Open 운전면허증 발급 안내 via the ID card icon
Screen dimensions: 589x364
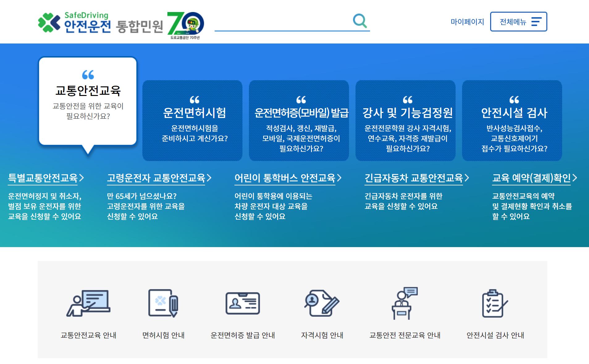[243, 304]
